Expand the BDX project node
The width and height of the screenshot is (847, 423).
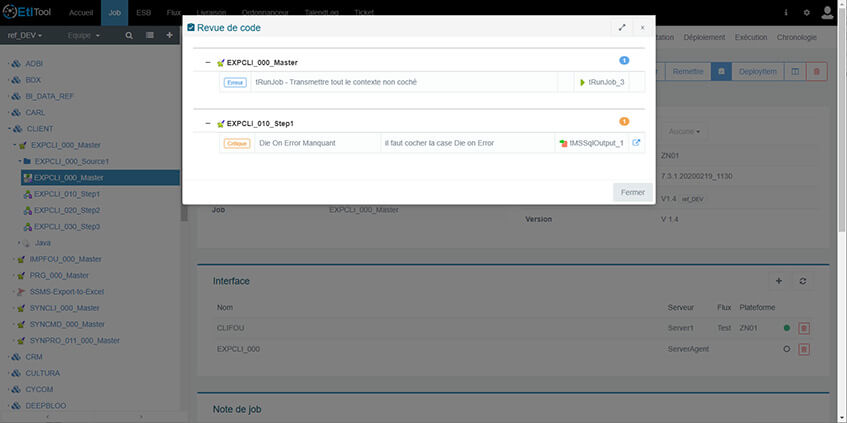tap(9, 80)
